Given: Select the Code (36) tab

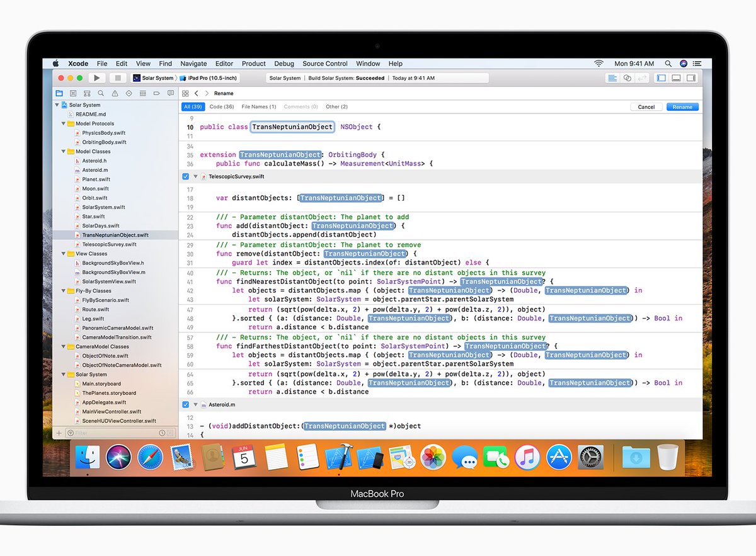Looking at the screenshot, I should coord(222,107).
